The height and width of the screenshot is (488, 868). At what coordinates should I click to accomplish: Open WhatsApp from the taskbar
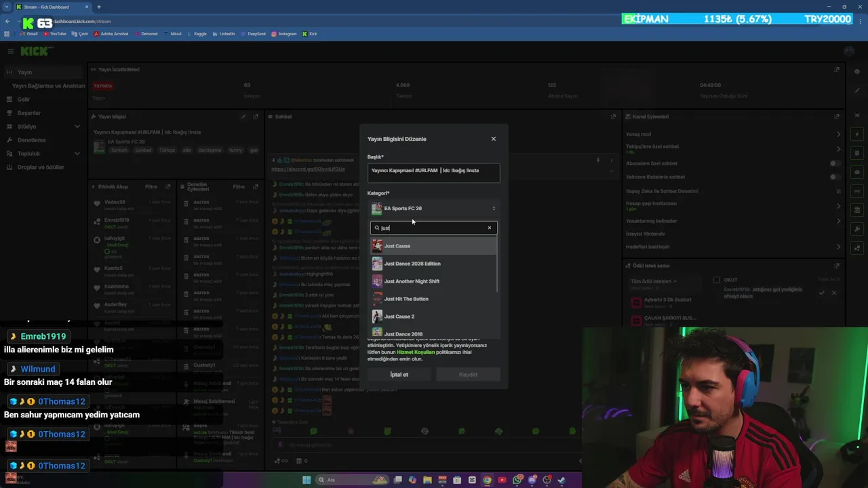coord(517,480)
